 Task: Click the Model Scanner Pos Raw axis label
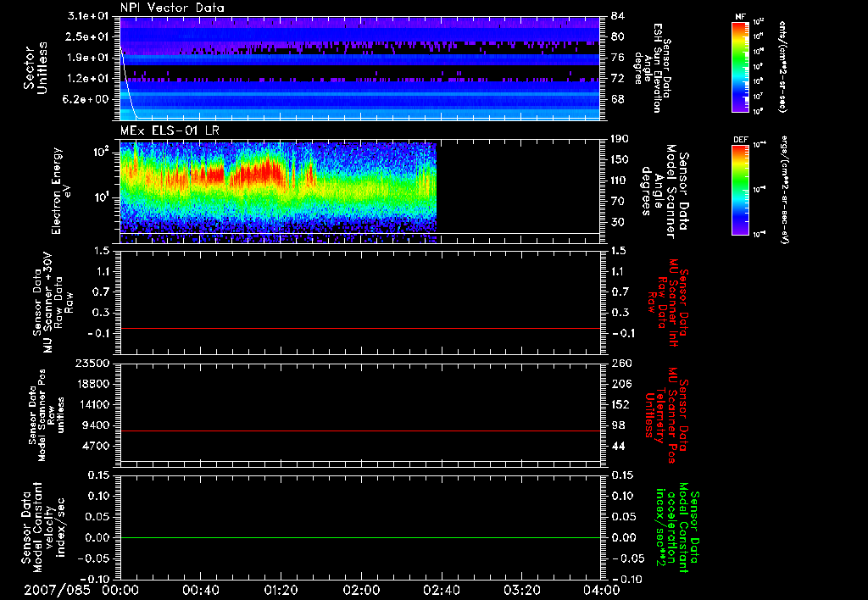click(x=47, y=415)
